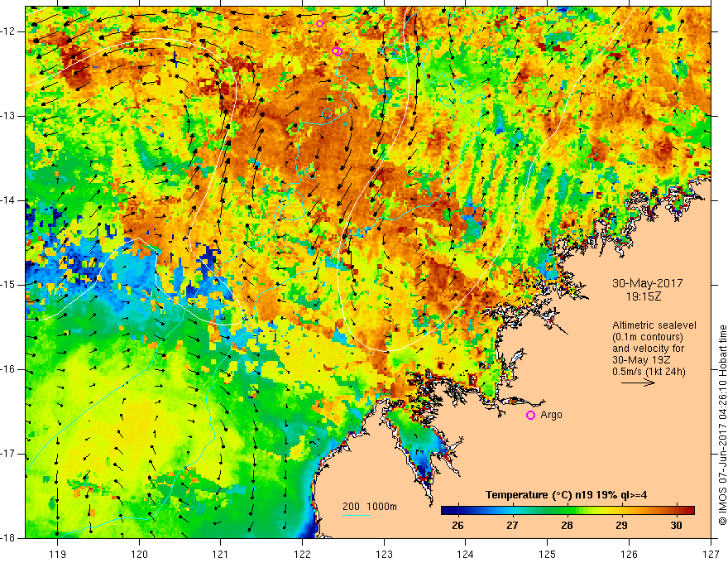Click longitude label '121' on the bottom axis

[x=221, y=554]
